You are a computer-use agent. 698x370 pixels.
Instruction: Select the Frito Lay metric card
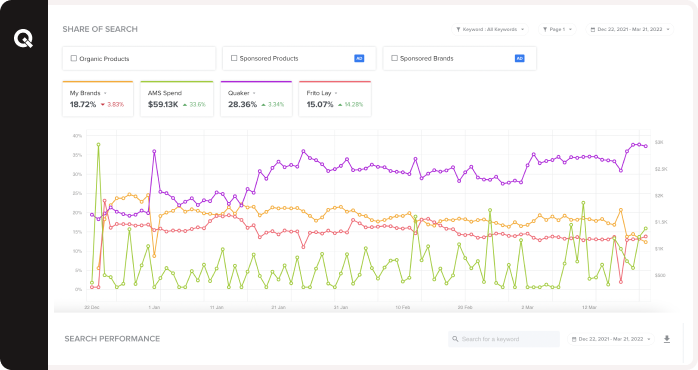[335, 99]
